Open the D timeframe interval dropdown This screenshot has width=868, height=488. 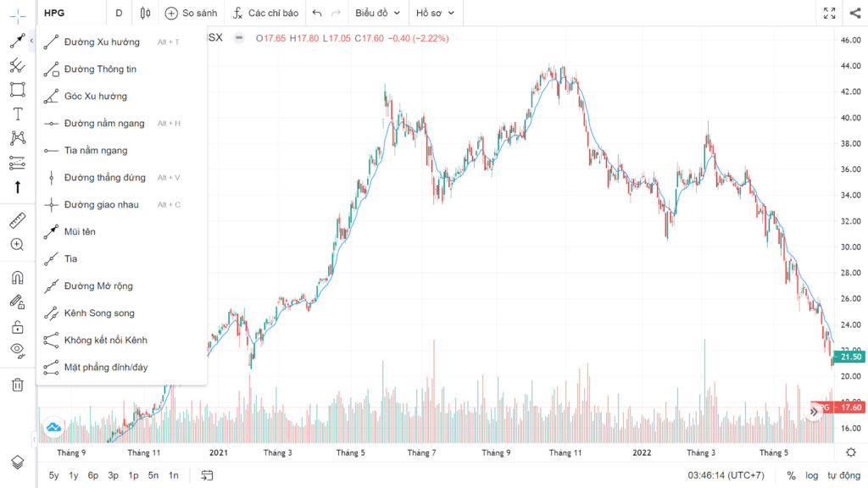119,13
